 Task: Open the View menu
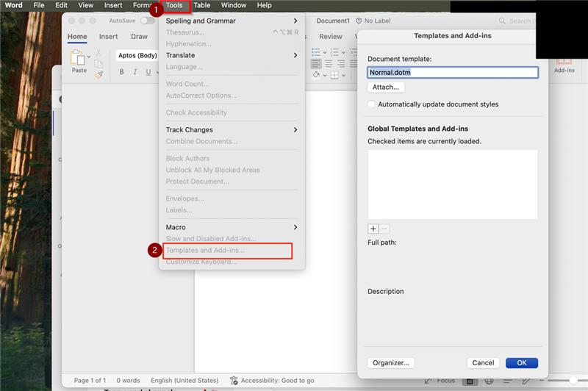[x=86, y=6]
